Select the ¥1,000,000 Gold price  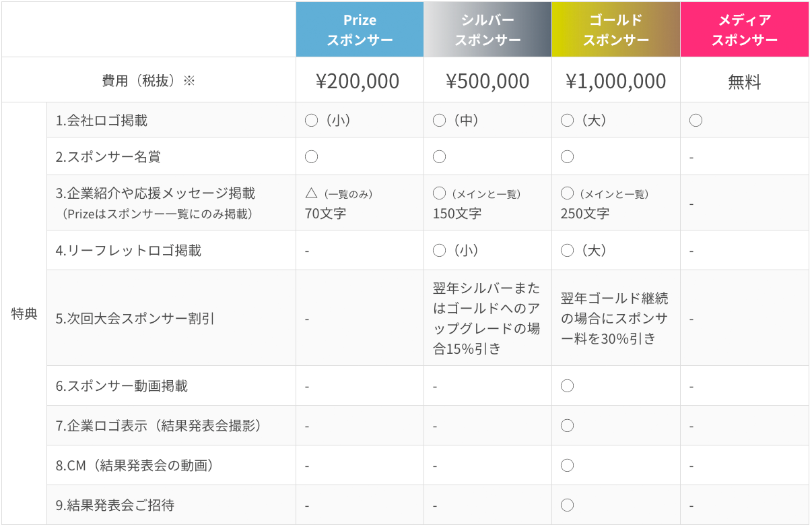[615, 82]
